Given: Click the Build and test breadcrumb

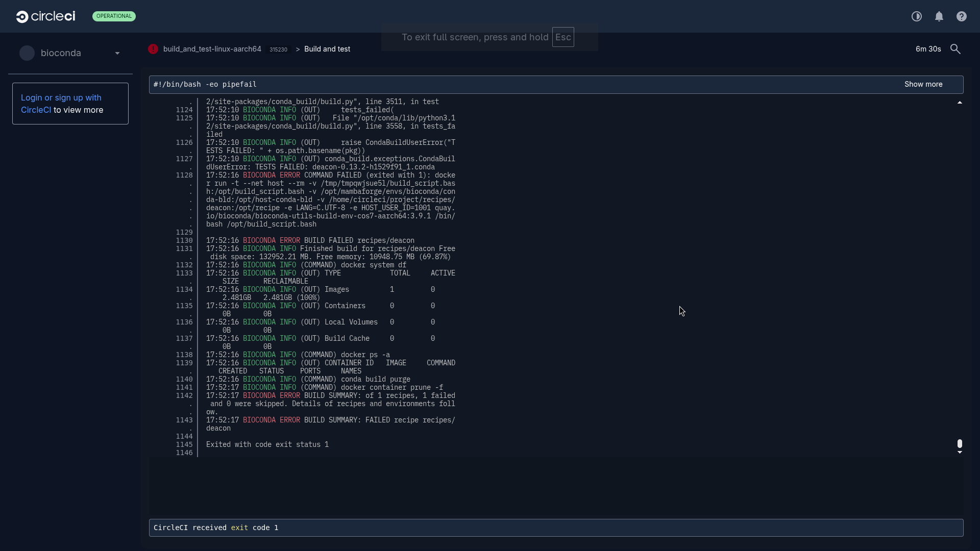Looking at the screenshot, I should click(327, 49).
